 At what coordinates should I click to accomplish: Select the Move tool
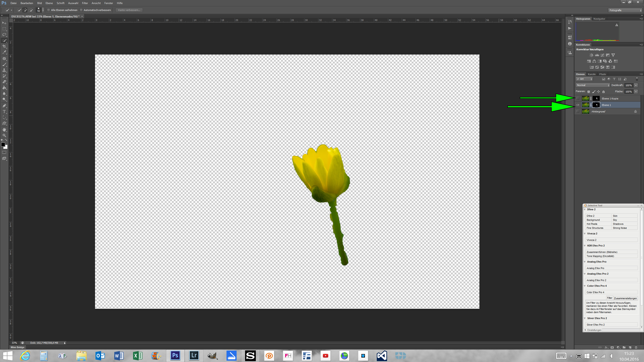[x=4, y=23]
